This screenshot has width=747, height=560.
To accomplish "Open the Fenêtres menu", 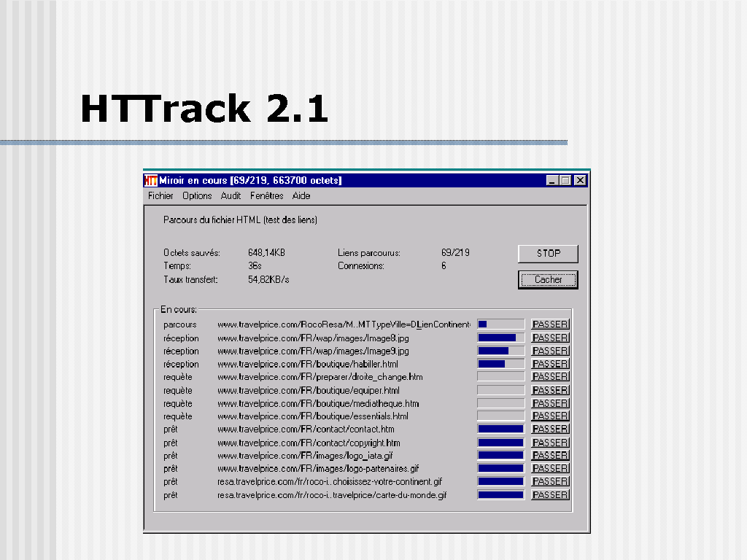I will tap(266, 195).
